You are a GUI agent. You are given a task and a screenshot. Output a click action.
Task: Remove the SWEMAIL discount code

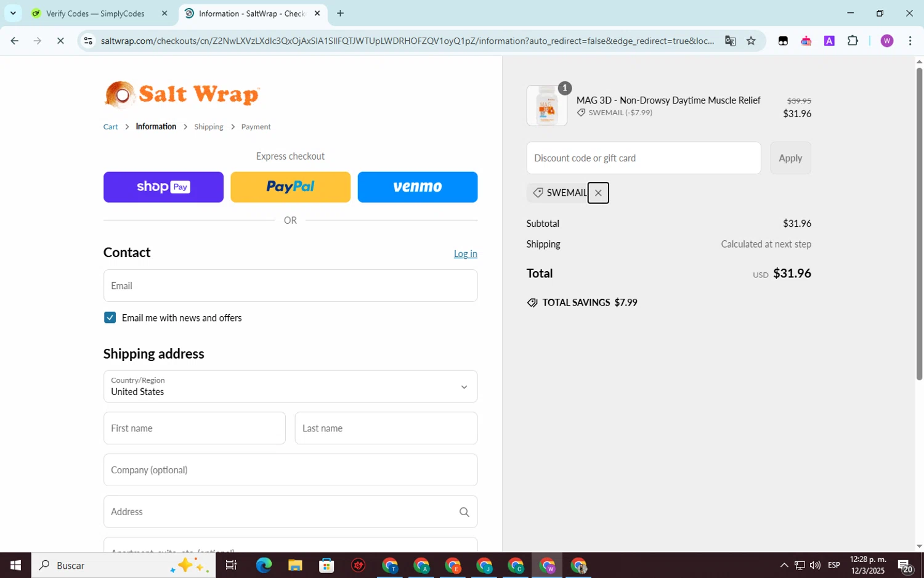(x=598, y=193)
